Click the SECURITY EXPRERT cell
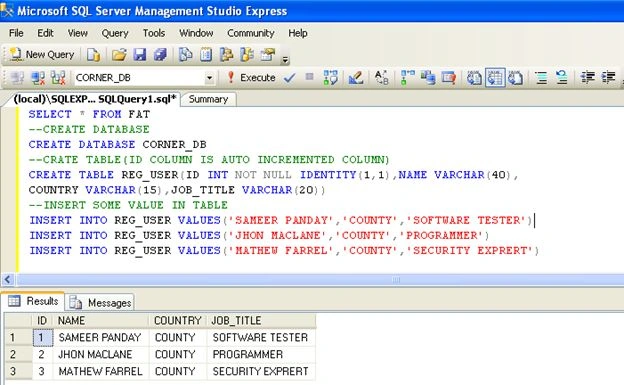 [x=261, y=371]
